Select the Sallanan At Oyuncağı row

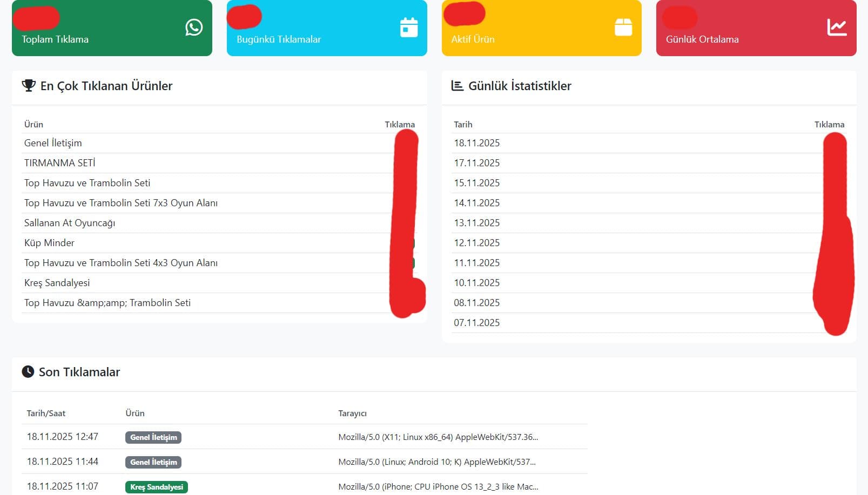(x=70, y=222)
